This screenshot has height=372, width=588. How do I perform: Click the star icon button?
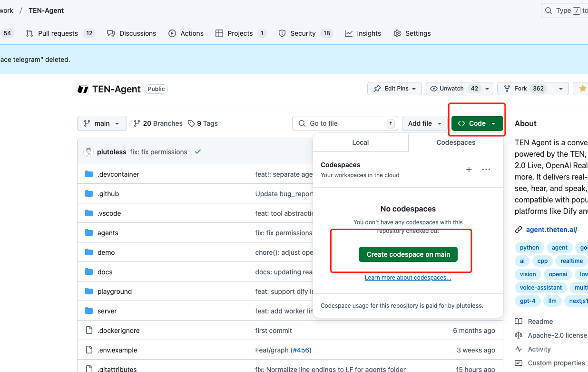[x=582, y=89]
